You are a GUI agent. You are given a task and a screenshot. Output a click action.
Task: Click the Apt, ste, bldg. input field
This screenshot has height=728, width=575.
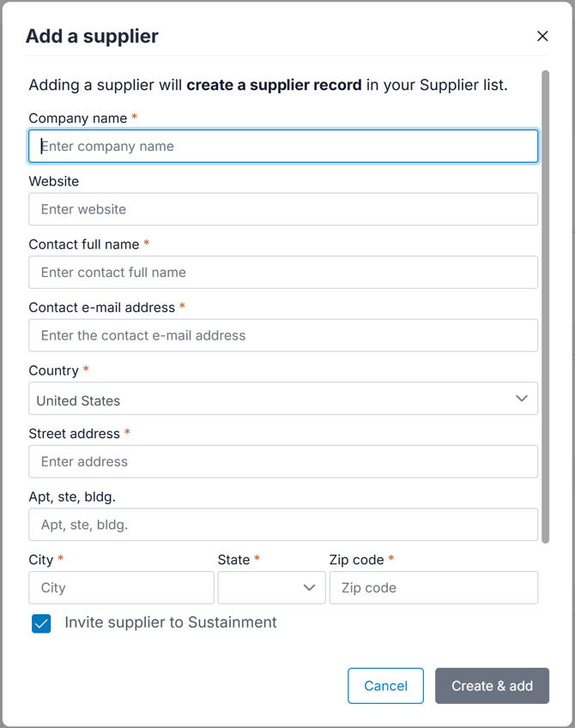point(283,525)
